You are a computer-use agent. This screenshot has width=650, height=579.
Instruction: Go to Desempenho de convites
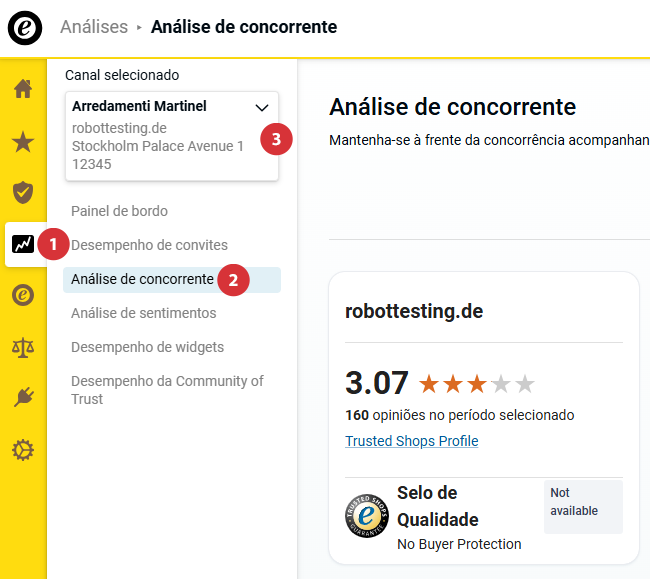point(149,245)
